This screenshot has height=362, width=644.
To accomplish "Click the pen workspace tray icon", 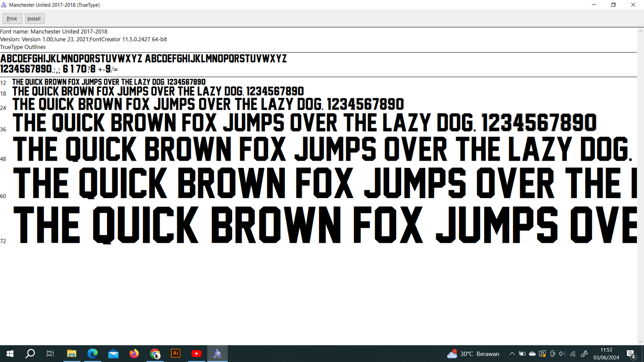I will [x=585, y=354].
